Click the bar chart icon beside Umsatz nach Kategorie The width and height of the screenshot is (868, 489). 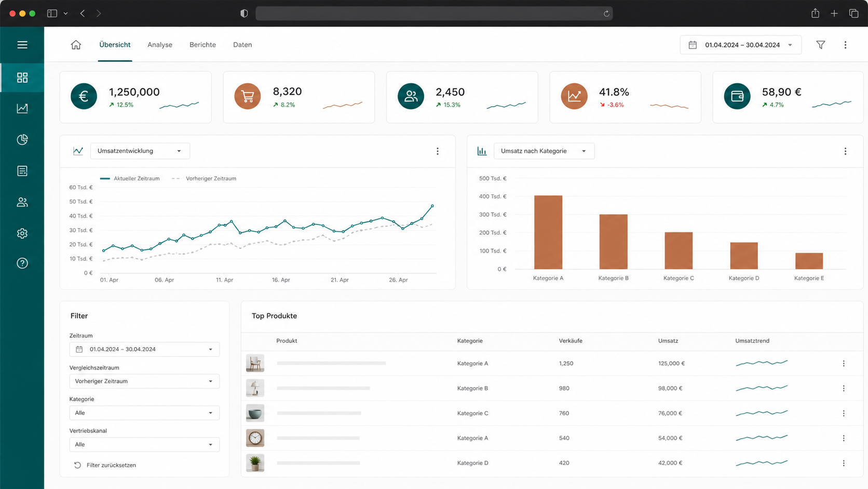(482, 151)
